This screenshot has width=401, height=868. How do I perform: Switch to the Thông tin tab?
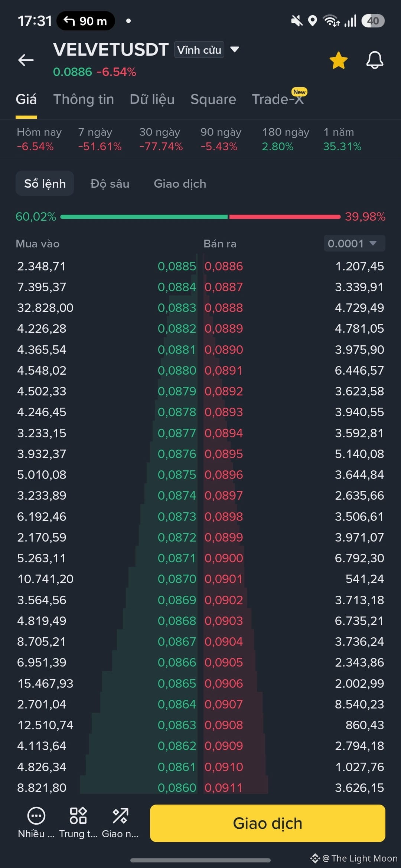84,99
